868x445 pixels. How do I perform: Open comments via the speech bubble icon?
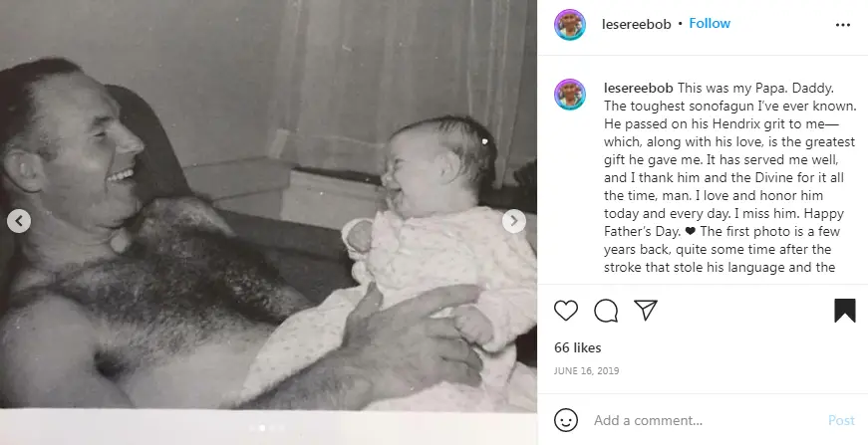(606, 311)
